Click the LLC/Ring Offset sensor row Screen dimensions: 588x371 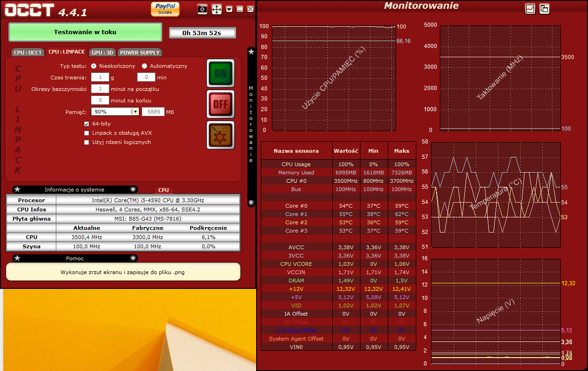coord(338,330)
